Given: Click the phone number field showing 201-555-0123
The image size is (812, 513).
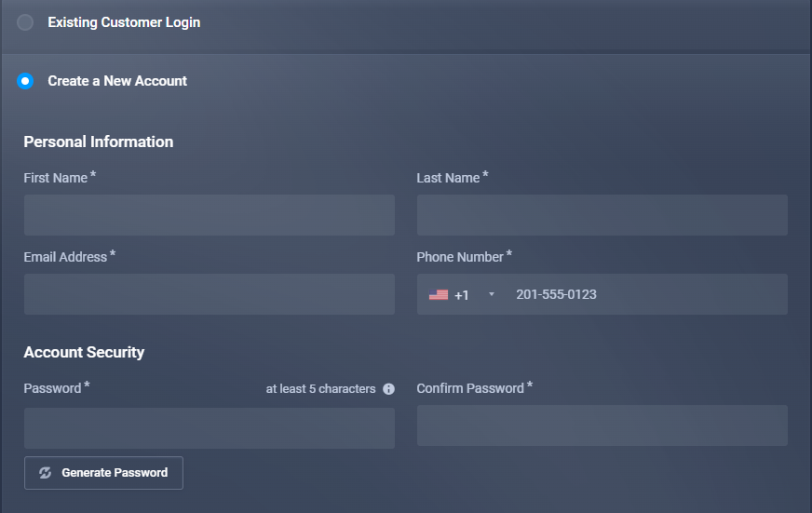Looking at the screenshot, I should click(643, 295).
